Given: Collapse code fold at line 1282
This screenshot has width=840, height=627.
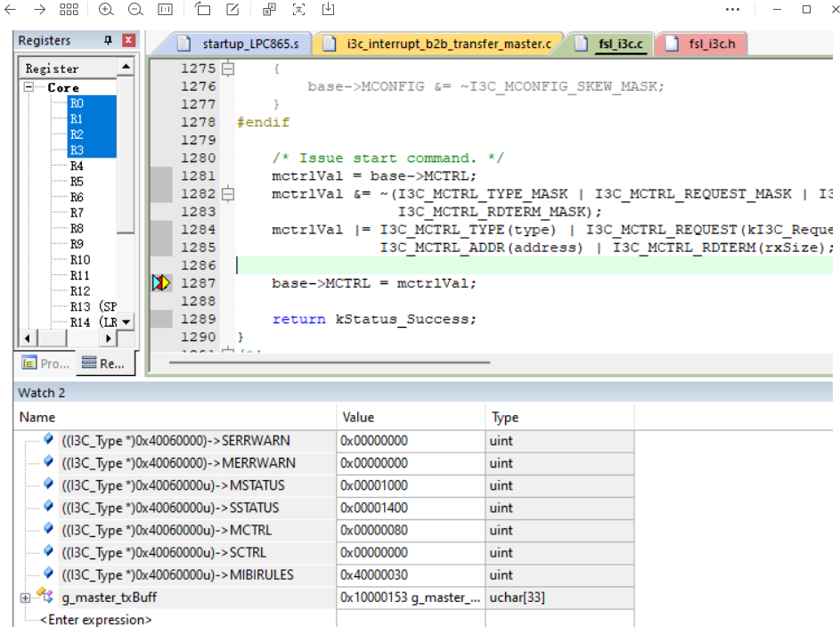Looking at the screenshot, I should (x=228, y=193).
